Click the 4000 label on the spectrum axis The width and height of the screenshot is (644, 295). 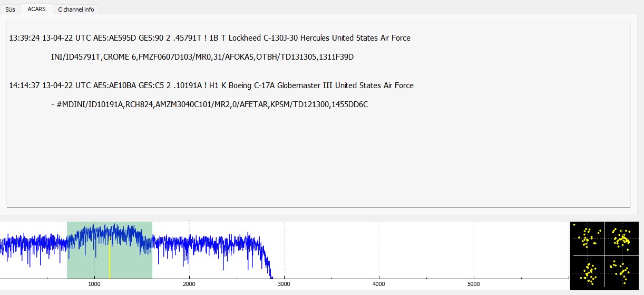point(379,284)
